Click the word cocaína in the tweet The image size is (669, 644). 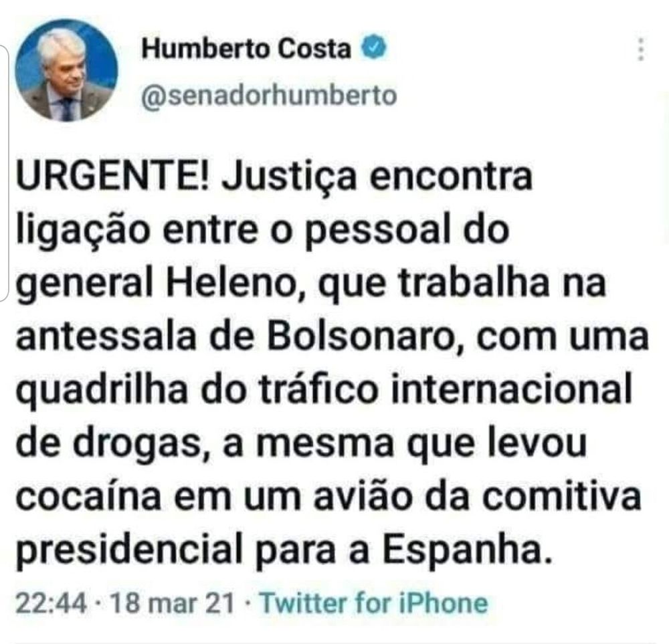[89, 496]
